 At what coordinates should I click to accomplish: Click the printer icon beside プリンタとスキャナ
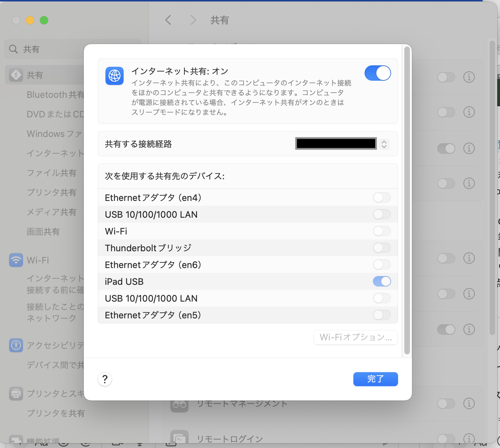coord(16,393)
